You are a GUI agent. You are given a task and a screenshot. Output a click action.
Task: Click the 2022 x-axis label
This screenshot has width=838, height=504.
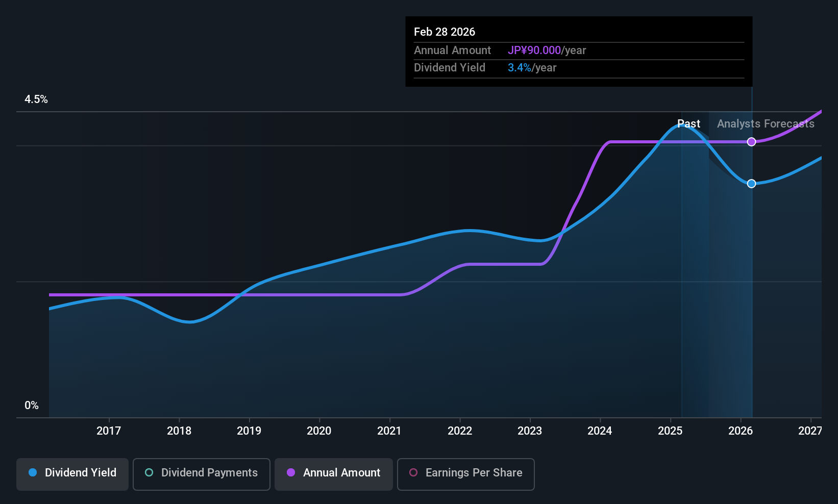[x=460, y=431]
